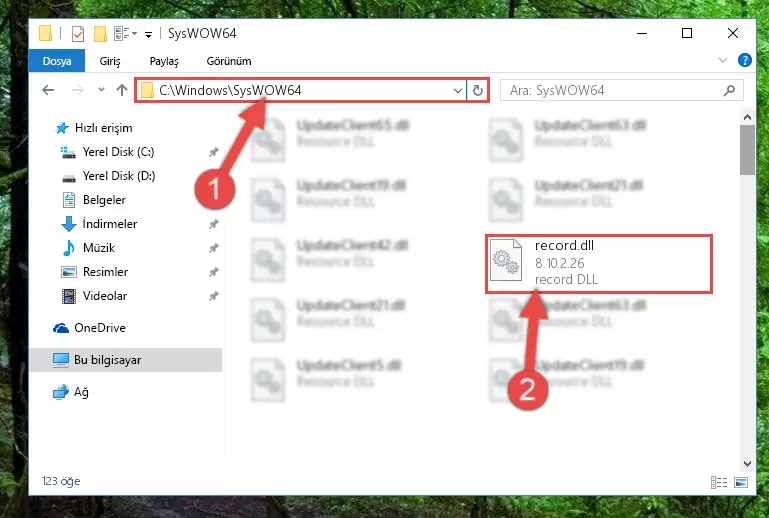The image size is (769, 518).
Task: Open Customize Quick Access Toolbar dropdown
Action: (x=148, y=34)
